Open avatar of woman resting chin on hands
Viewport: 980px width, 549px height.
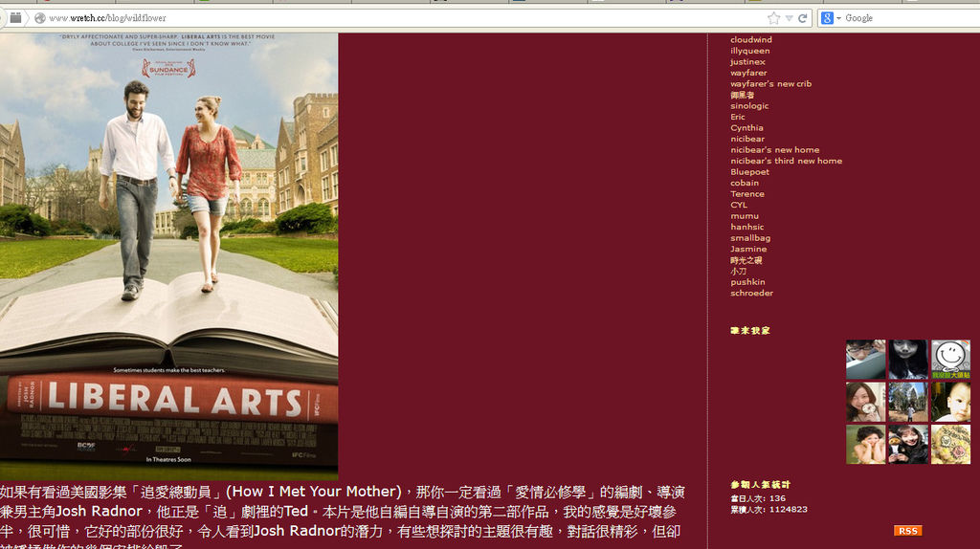coord(865,445)
